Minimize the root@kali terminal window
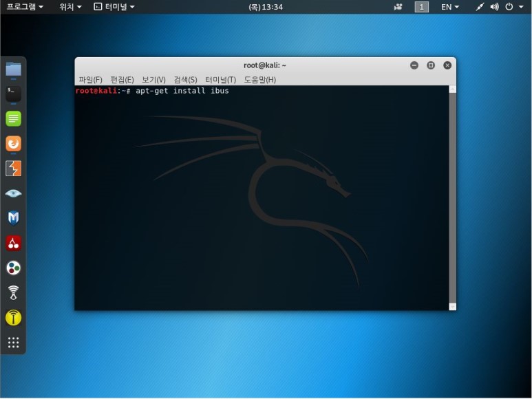Screen dimensions: 532x399 pyautogui.click(x=414, y=65)
